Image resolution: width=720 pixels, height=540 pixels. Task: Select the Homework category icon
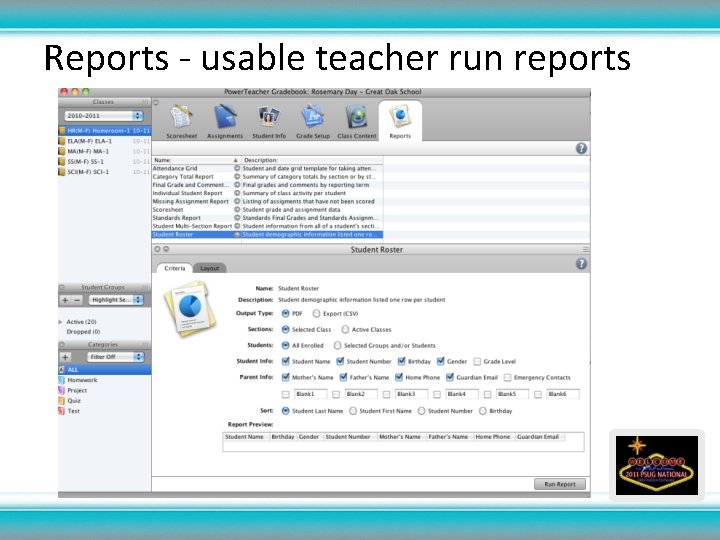point(62,380)
